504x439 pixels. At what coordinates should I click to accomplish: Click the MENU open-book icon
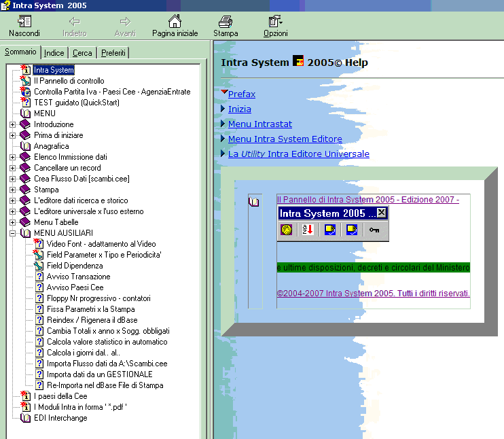(x=25, y=113)
